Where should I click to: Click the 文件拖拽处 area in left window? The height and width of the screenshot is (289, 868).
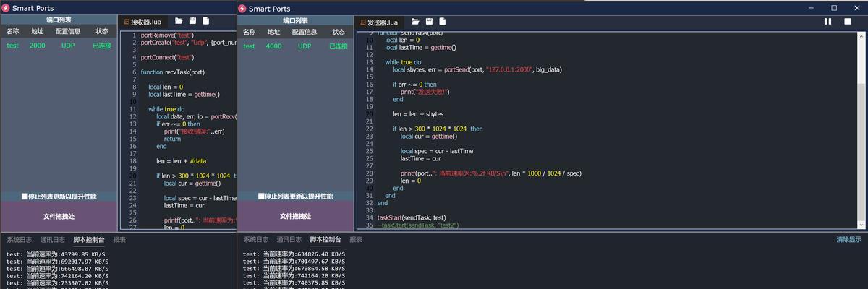59,216
